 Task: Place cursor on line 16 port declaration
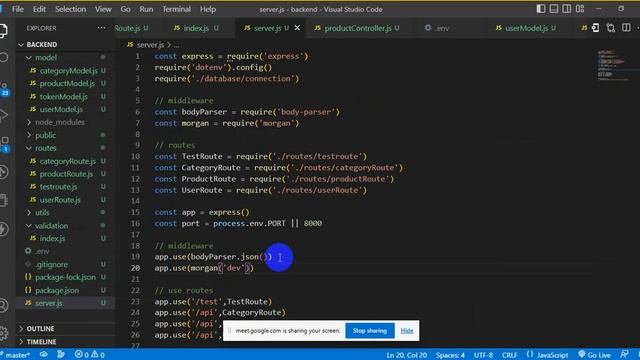tap(238, 223)
